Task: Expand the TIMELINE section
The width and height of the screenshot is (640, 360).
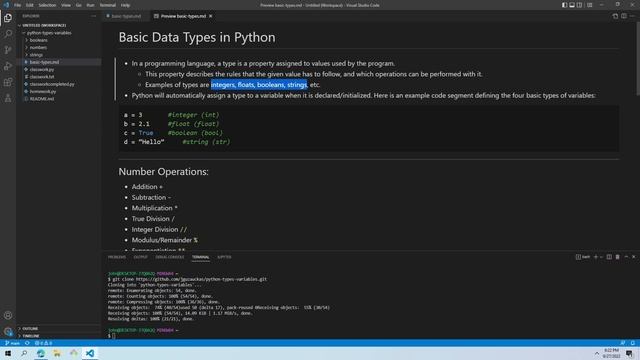Action: (x=58, y=336)
